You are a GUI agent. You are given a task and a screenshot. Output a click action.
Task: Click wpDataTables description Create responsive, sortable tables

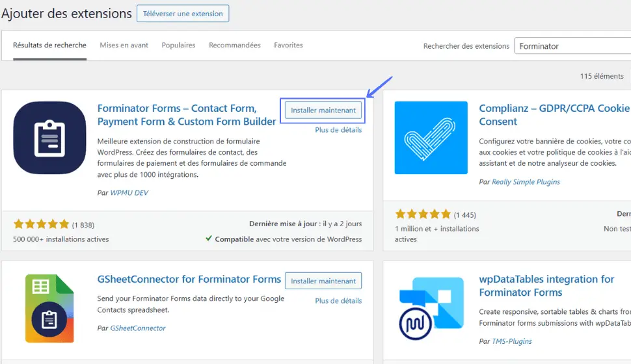click(554, 317)
